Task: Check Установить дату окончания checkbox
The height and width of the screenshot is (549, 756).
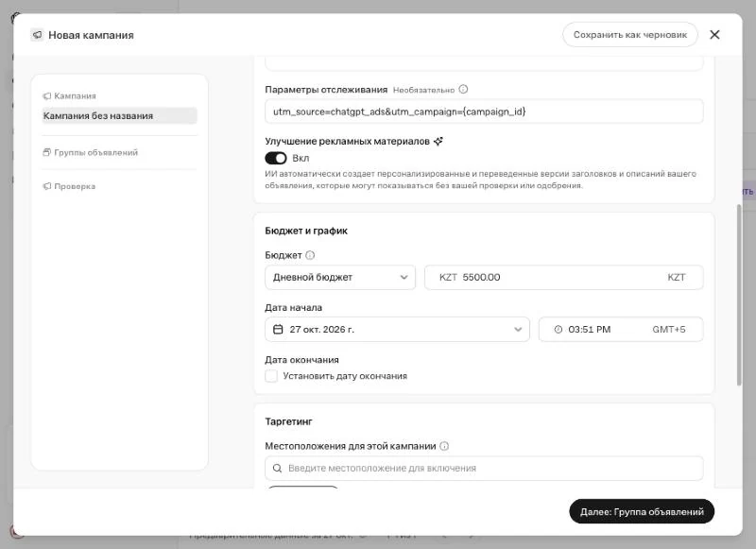Action: point(271,376)
